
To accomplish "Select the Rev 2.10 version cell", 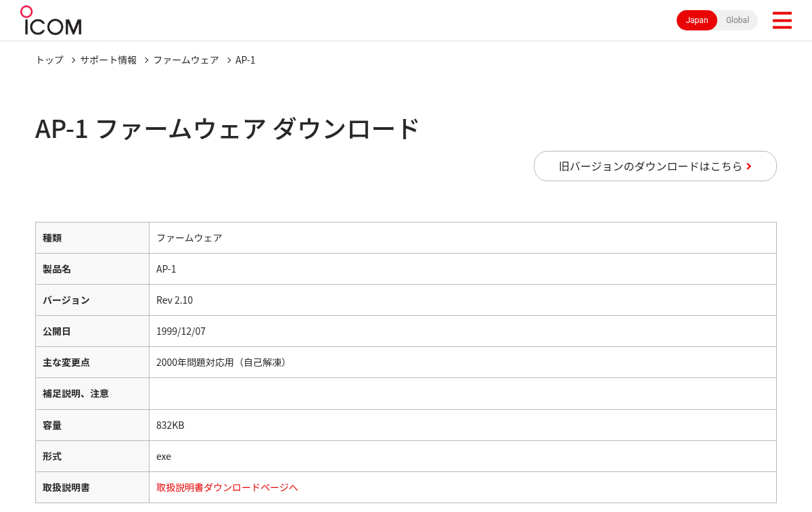I will [x=463, y=300].
